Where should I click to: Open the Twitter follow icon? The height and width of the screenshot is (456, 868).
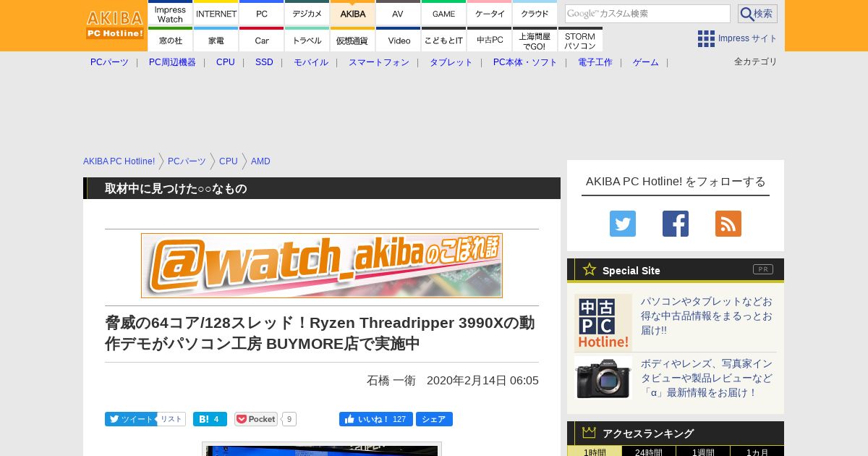point(623,224)
